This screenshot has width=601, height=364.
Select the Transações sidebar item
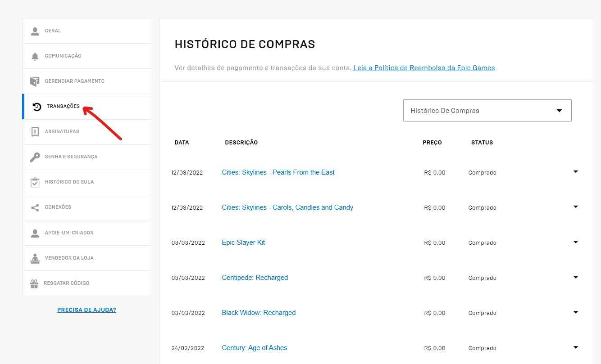click(87, 107)
